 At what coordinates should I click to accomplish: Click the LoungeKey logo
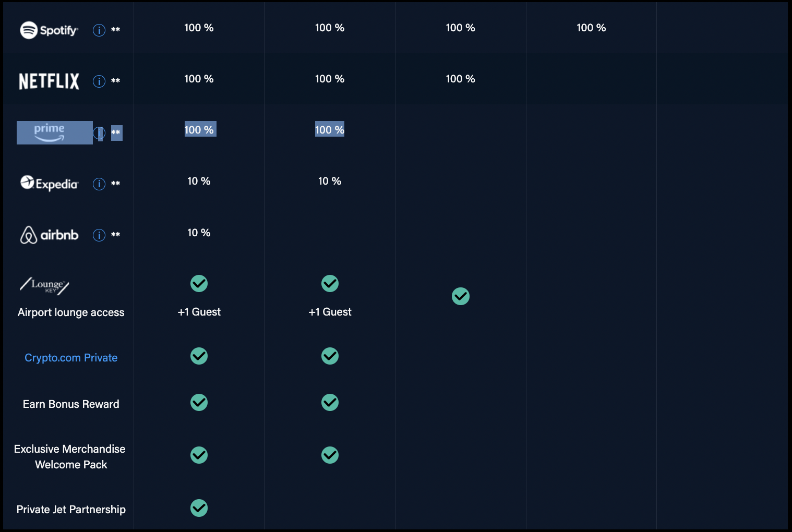(x=44, y=286)
